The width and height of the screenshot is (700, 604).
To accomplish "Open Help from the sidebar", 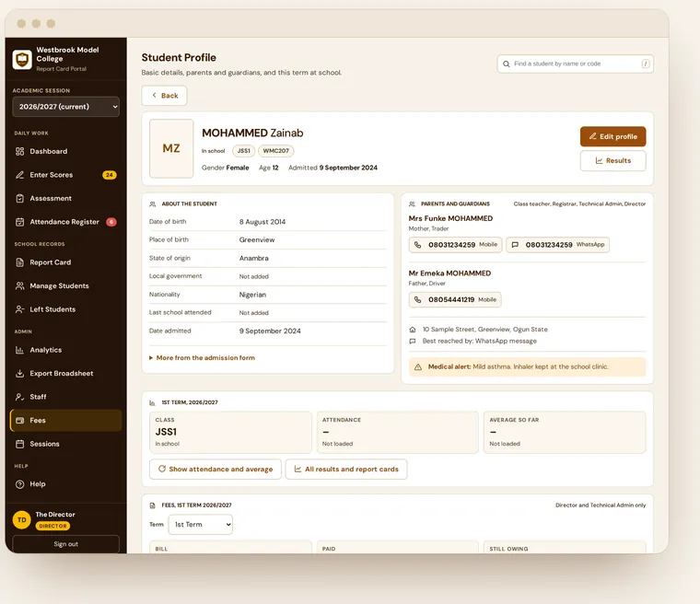I will click(x=65, y=484).
